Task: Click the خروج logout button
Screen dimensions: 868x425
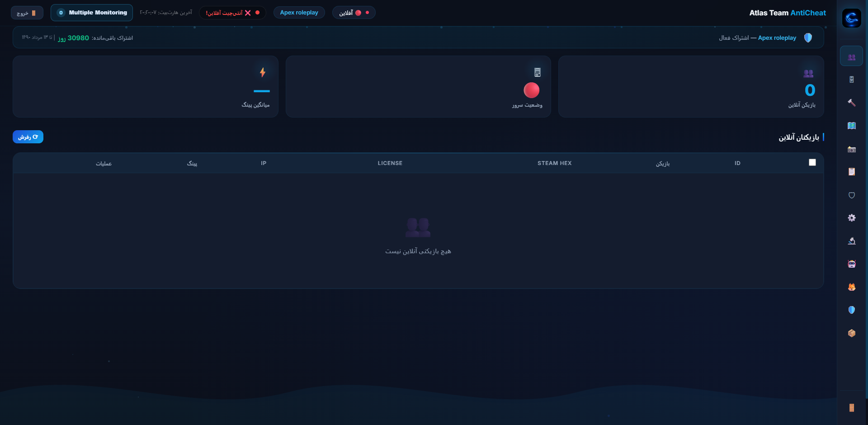Action: [27, 13]
